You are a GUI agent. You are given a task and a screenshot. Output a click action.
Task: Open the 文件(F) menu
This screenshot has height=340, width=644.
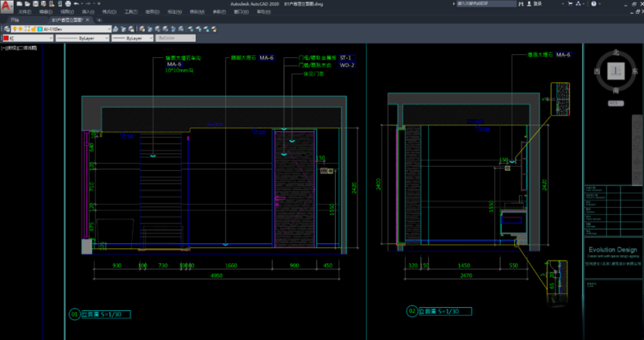25,12
